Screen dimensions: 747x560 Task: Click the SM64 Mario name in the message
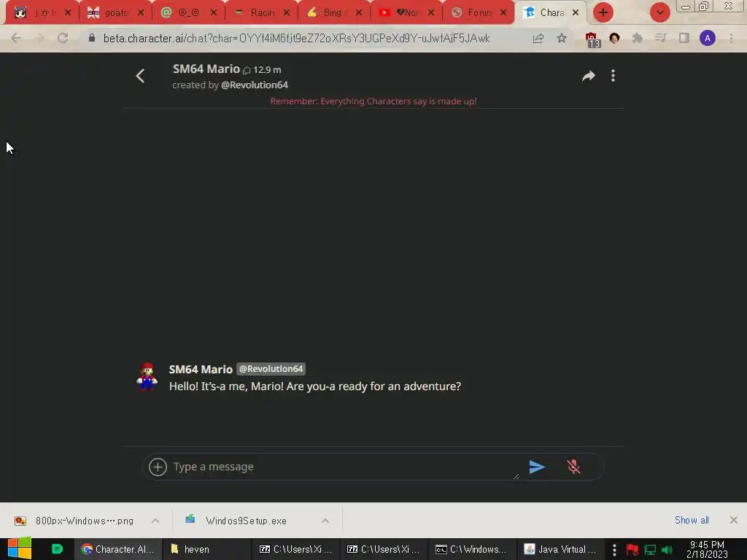click(x=201, y=369)
